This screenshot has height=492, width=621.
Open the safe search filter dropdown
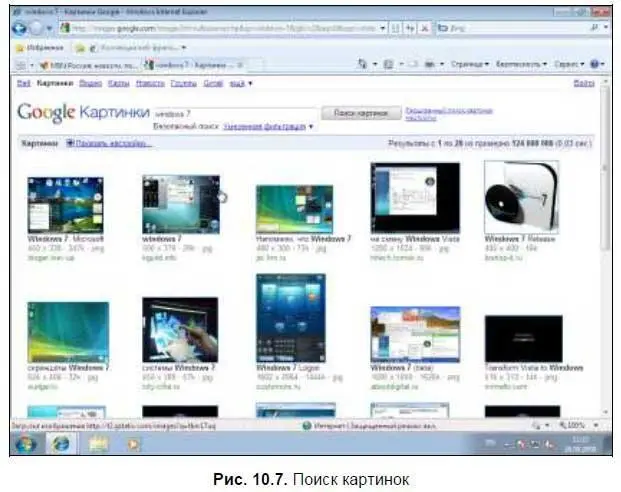268,126
